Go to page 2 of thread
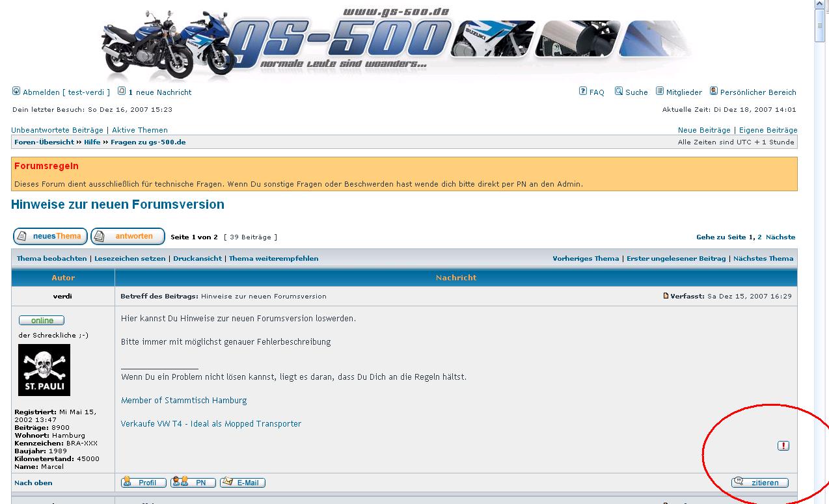The width and height of the screenshot is (829, 504). 759,237
